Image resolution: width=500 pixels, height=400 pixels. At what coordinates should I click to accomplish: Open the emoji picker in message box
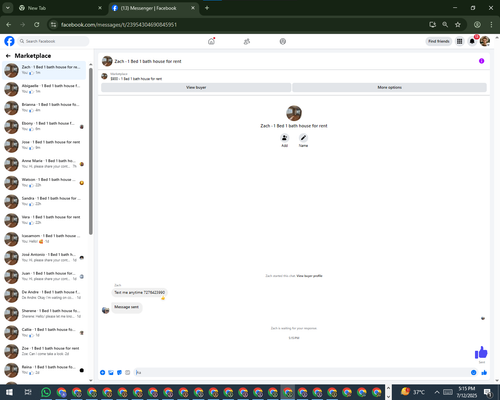(474, 372)
